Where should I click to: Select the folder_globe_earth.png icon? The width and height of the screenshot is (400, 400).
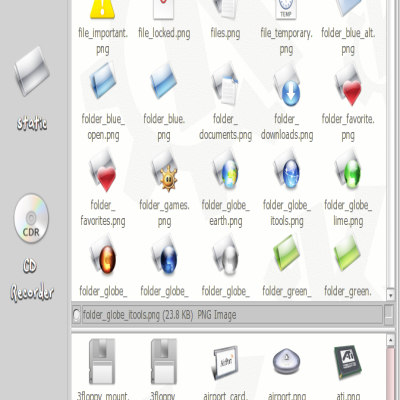(225, 170)
